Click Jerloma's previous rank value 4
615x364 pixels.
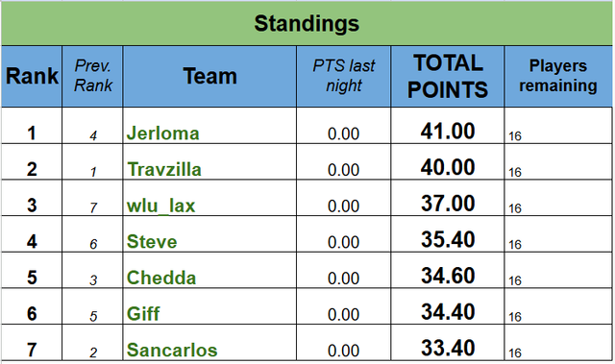tap(93, 136)
